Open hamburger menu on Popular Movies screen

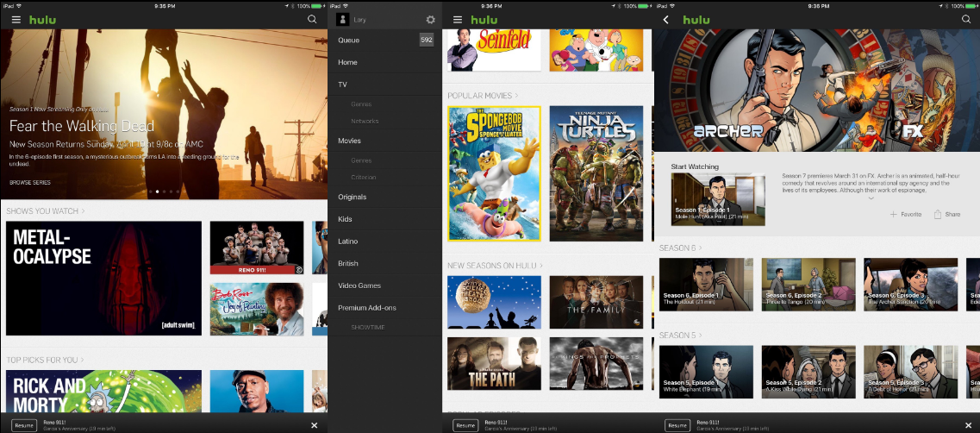tap(458, 20)
